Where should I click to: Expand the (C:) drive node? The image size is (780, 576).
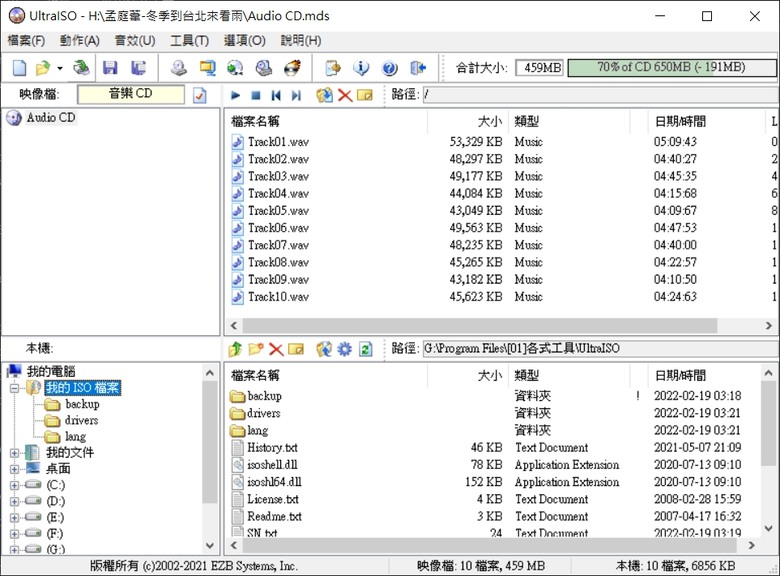tap(14, 485)
